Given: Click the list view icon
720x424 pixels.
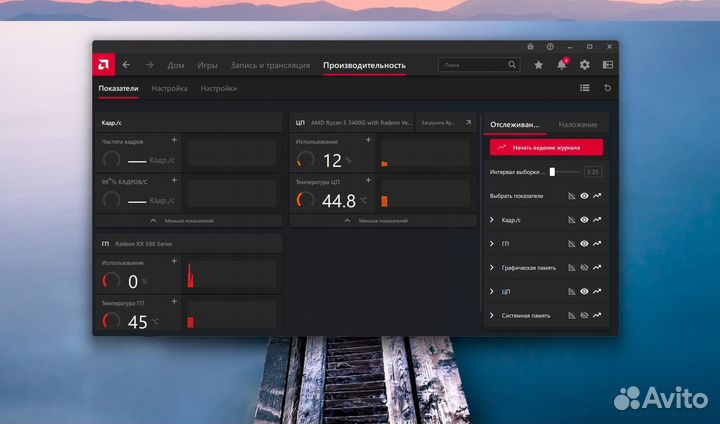Looking at the screenshot, I should pyautogui.click(x=585, y=89).
